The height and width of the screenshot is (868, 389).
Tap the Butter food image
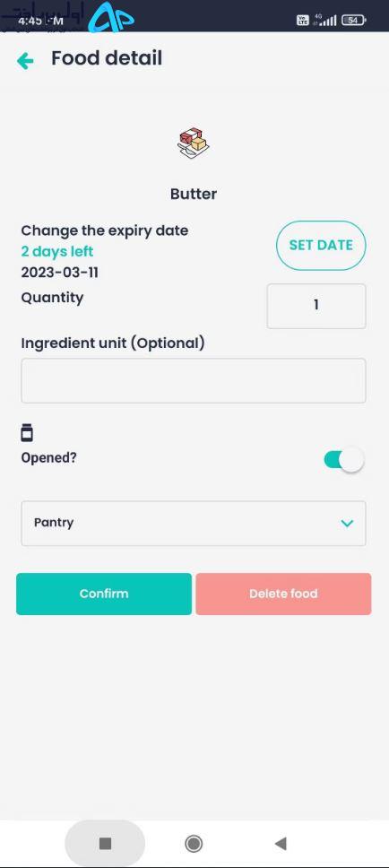193,143
